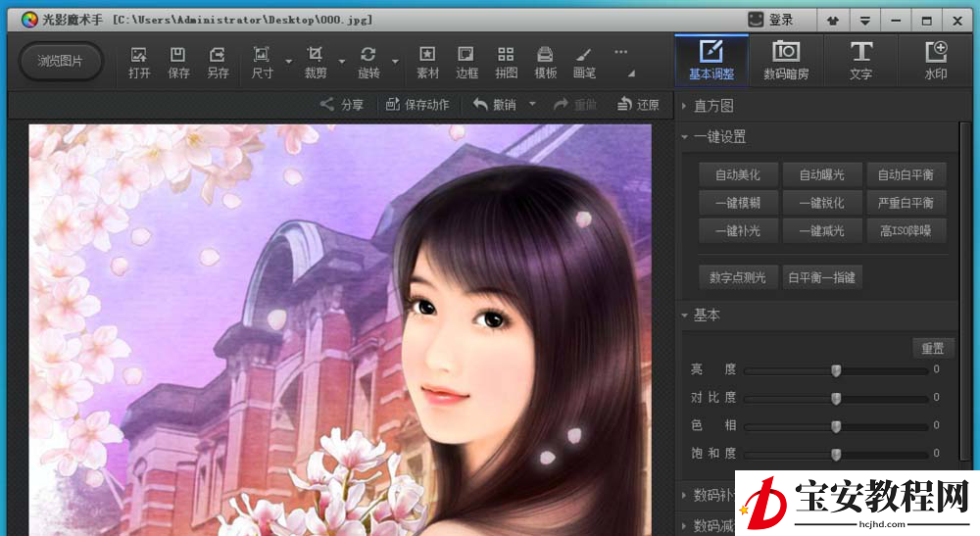Expand the toolbar corner triangle

[631, 73]
